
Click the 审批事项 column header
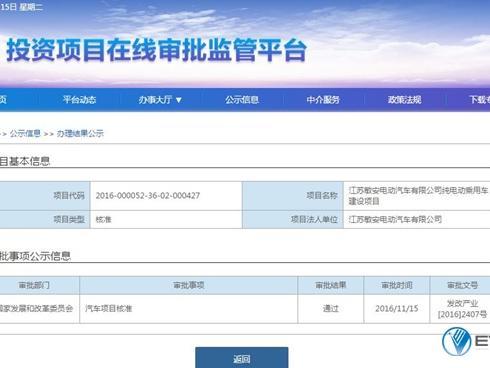point(189,285)
